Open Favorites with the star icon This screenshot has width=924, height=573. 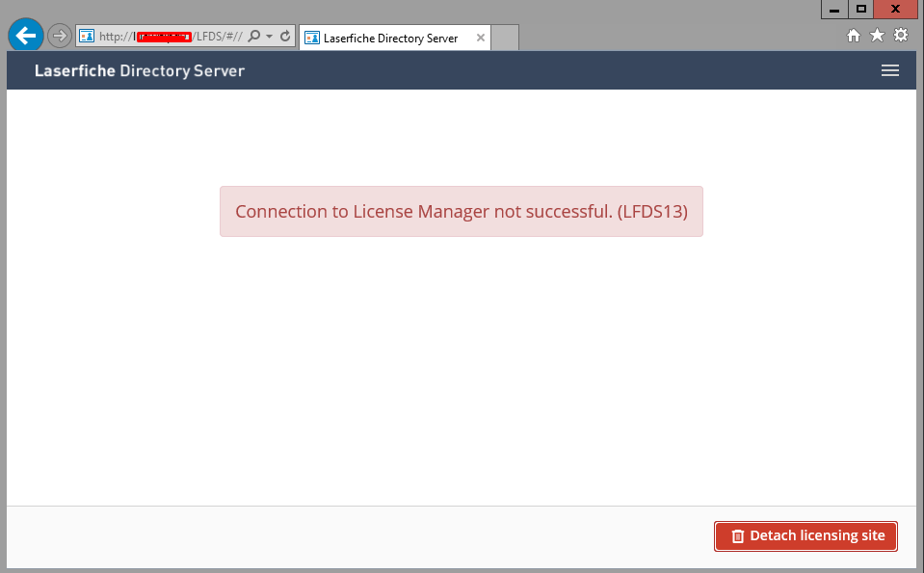877,36
